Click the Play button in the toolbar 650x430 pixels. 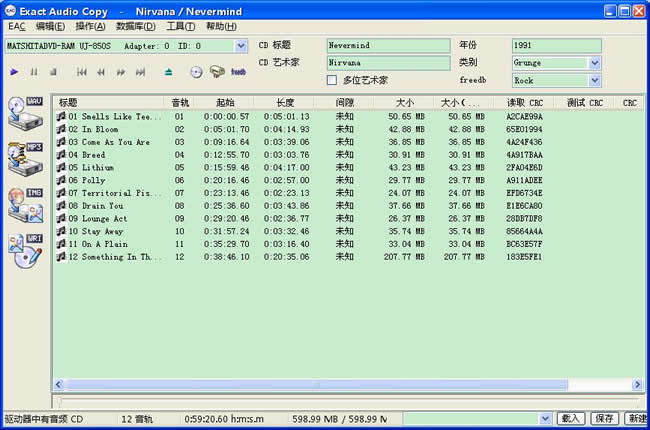pos(14,72)
